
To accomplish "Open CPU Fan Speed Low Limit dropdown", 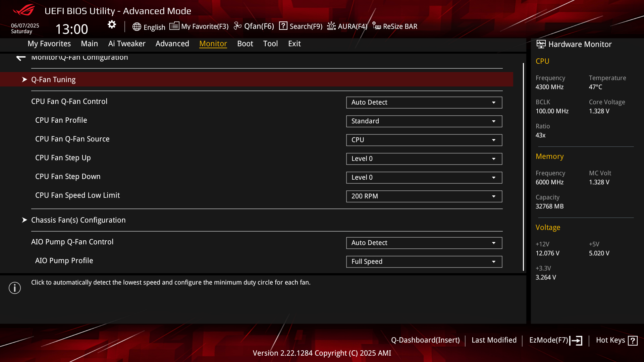I will (424, 196).
